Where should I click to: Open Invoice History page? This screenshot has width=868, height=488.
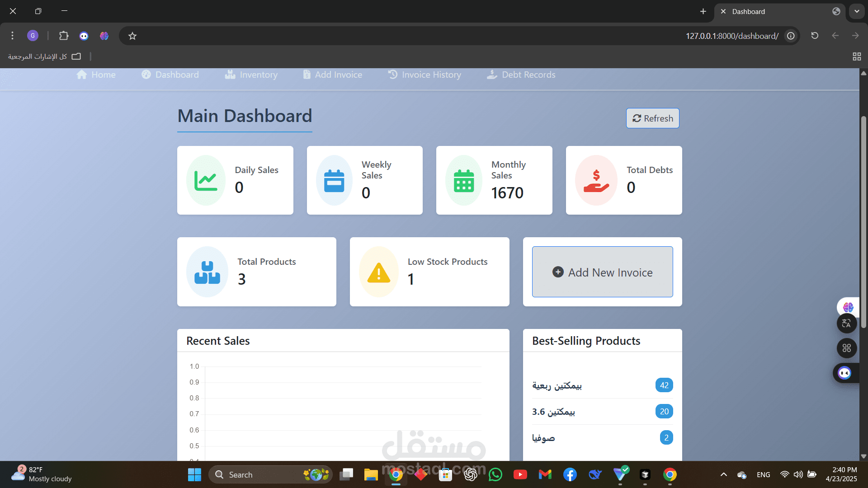click(425, 75)
